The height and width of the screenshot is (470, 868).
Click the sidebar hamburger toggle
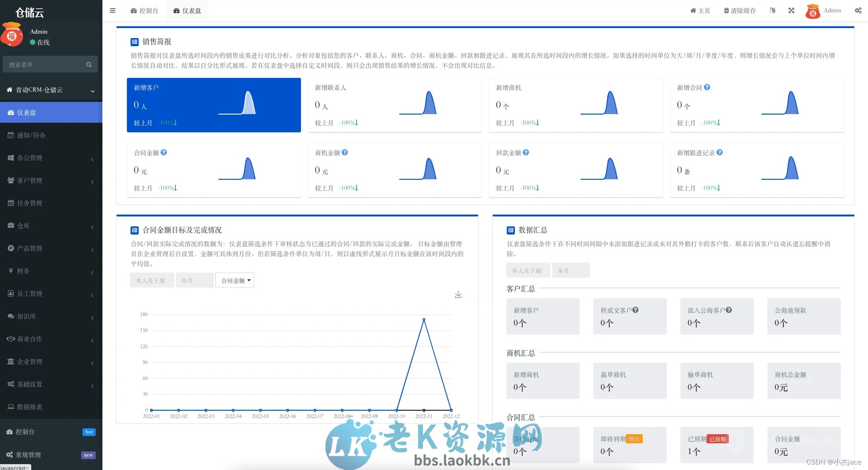coord(112,10)
